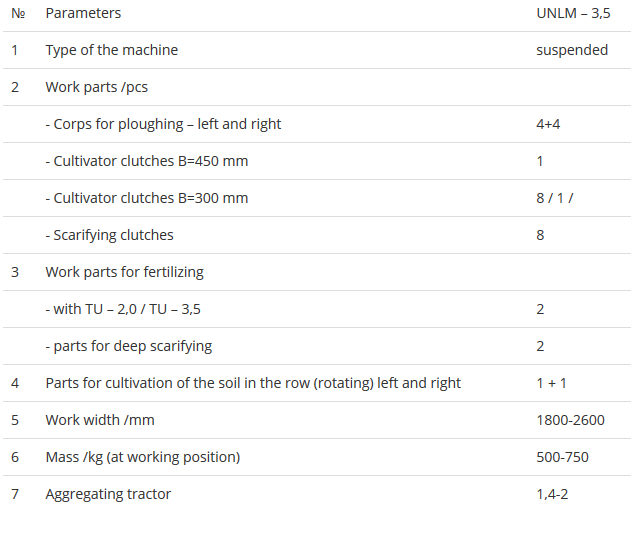Click the '1800-2600' width value
The image size is (639, 540).
570,420
